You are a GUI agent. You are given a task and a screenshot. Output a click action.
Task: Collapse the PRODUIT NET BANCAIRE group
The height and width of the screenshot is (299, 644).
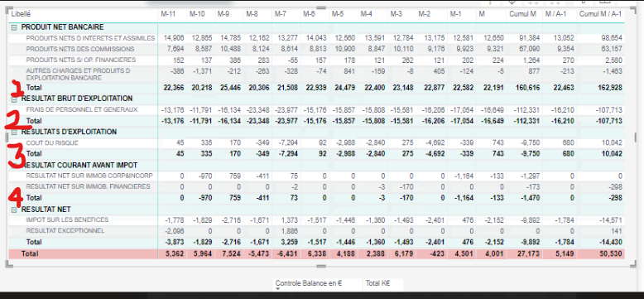(14, 27)
